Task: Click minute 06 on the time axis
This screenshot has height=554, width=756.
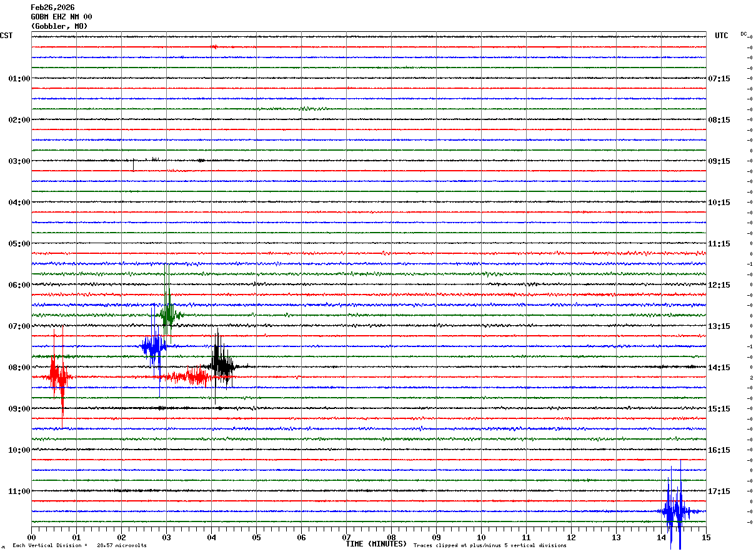Action: [301, 538]
